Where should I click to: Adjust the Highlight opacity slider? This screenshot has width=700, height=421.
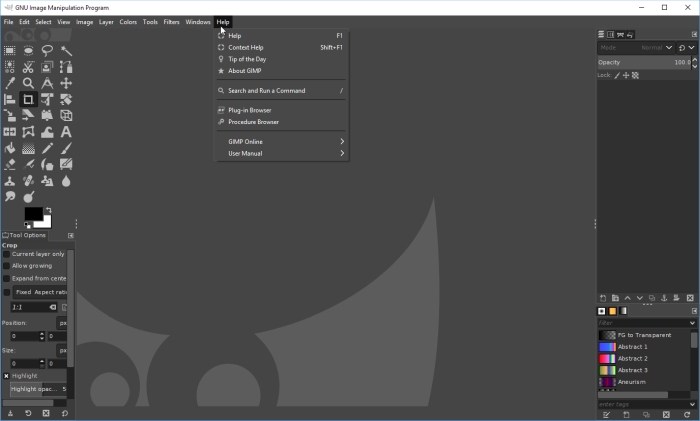pos(38,389)
